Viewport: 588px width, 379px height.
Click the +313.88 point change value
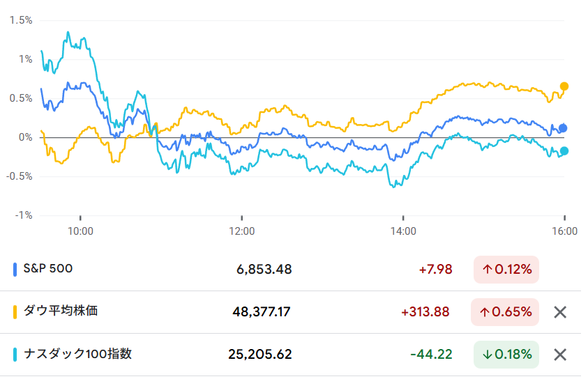425,312
